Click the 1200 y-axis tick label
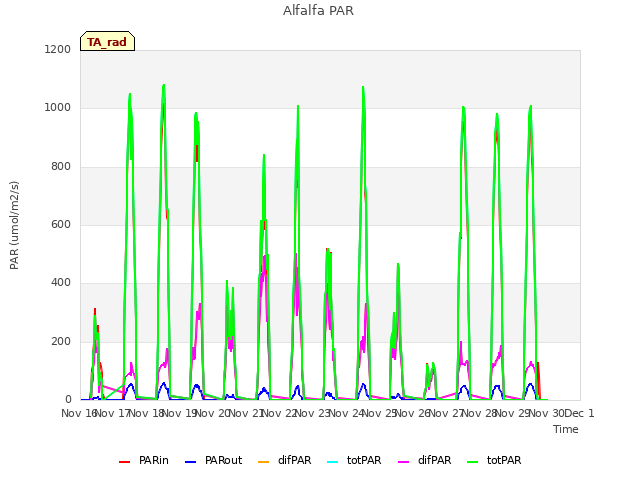 pos(58,49)
